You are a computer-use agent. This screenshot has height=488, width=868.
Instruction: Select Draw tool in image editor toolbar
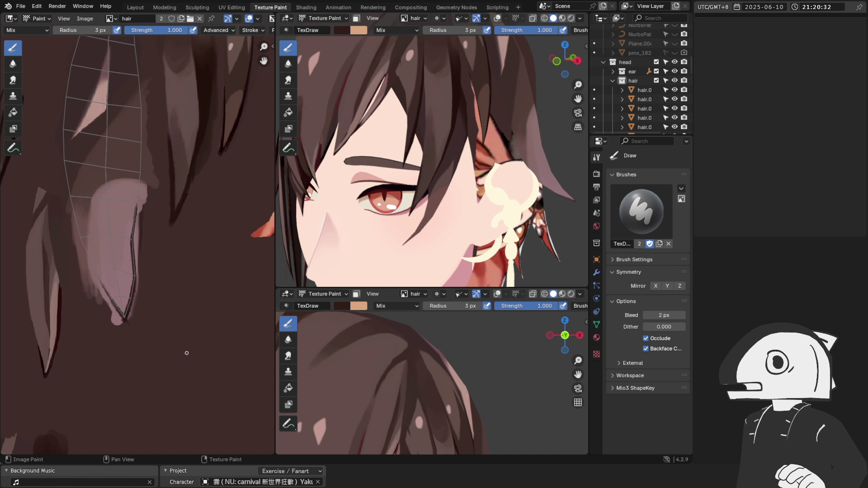pyautogui.click(x=13, y=48)
